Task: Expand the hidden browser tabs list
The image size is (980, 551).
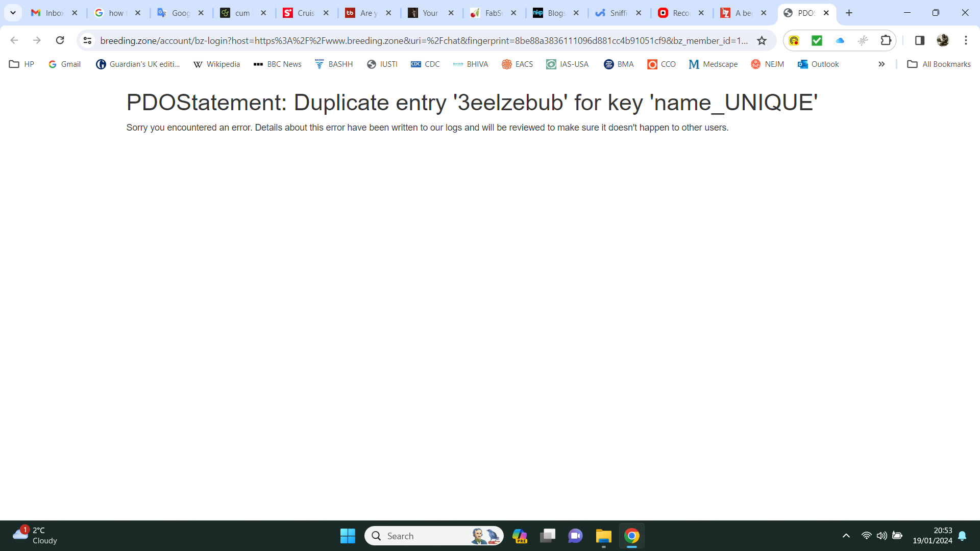Action: point(13,13)
